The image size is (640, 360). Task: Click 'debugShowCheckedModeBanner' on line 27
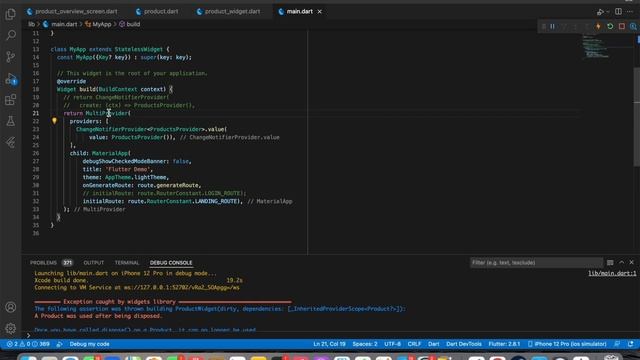tap(124, 162)
